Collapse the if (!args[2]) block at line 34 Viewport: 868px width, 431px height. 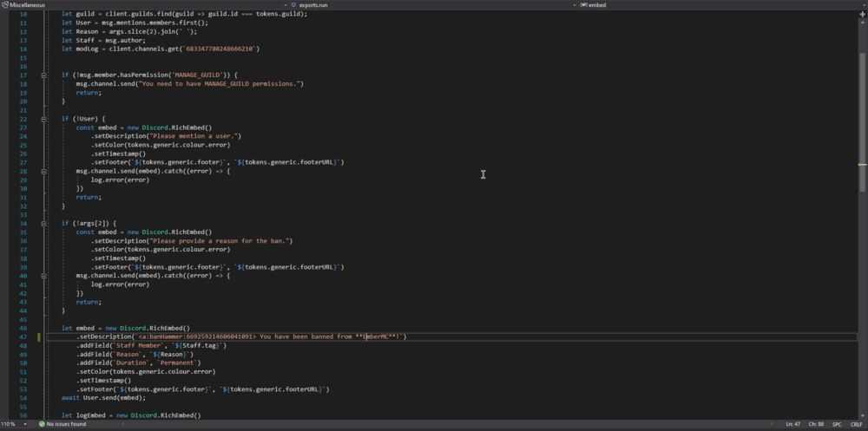click(43, 224)
